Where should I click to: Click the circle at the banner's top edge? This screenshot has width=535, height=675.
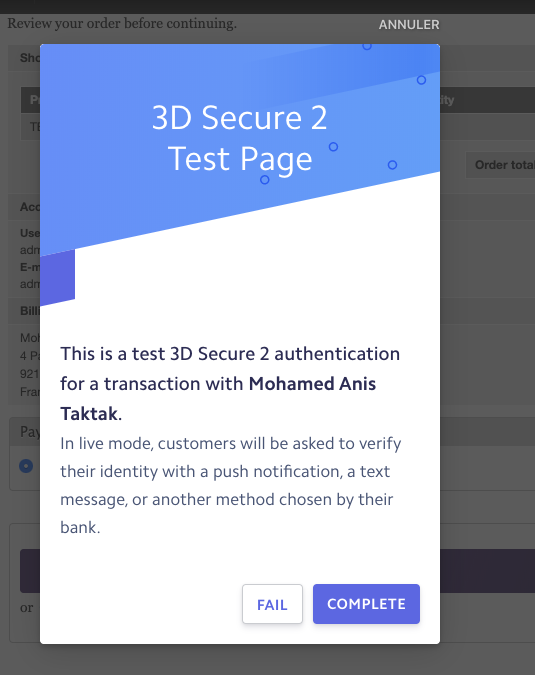click(x=367, y=46)
